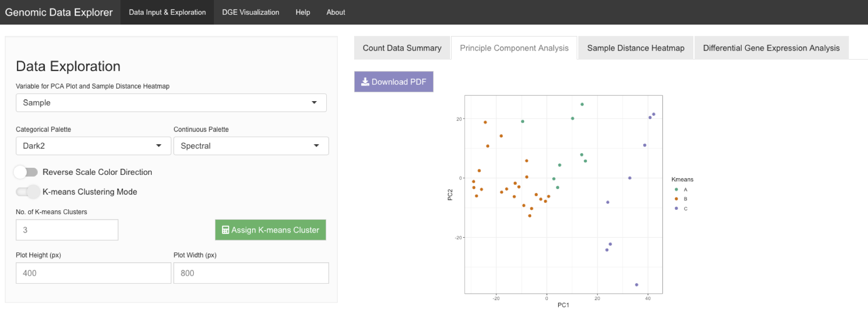868x329 pixels.
Task: Click the download icon on Download PDF
Action: [x=365, y=82]
